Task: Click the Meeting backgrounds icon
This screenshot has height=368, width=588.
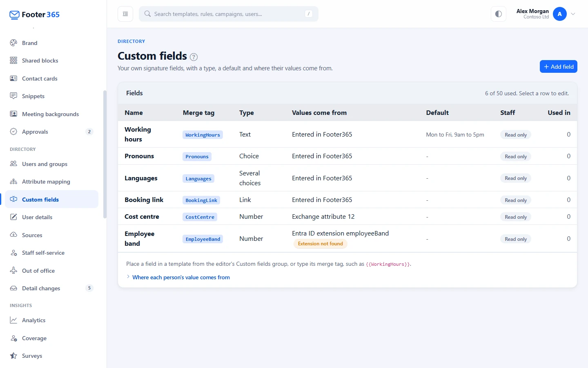Action: (x=13, y=114)
